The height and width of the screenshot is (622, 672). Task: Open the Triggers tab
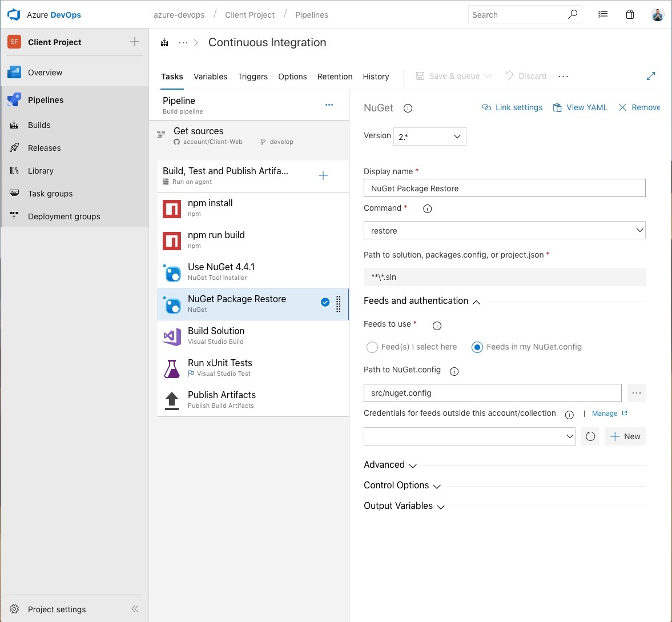[x=252, y=77]
